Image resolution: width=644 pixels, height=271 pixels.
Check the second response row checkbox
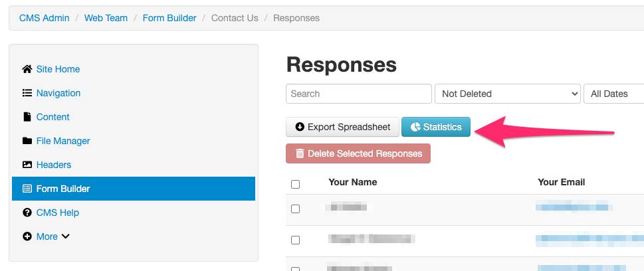point(296,240)
